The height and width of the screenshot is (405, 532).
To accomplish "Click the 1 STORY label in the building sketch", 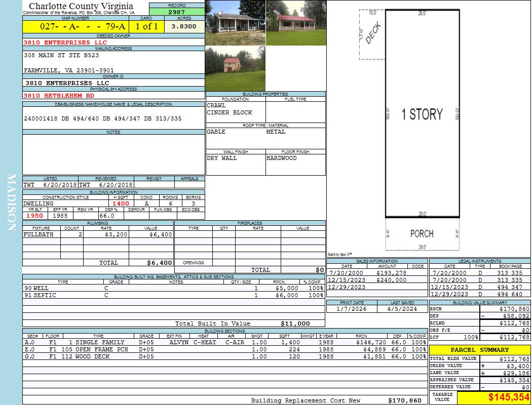I will click(x=422, y=114).
